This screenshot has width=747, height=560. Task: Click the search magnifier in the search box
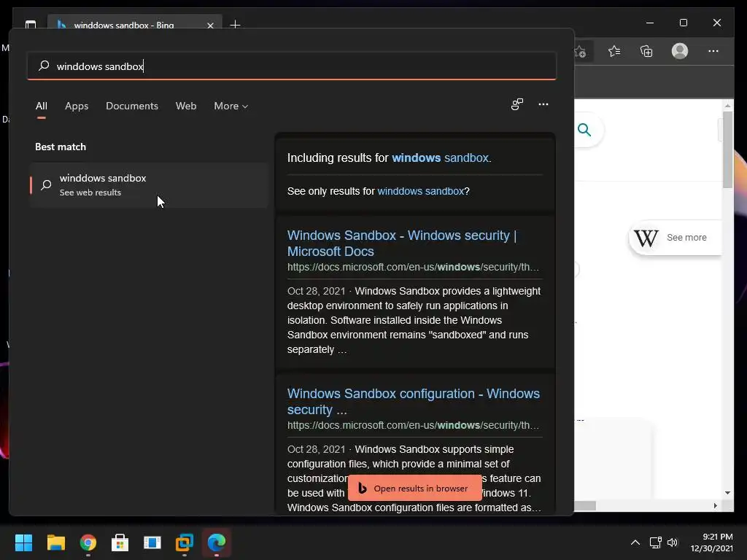click(x=44, y=66)
